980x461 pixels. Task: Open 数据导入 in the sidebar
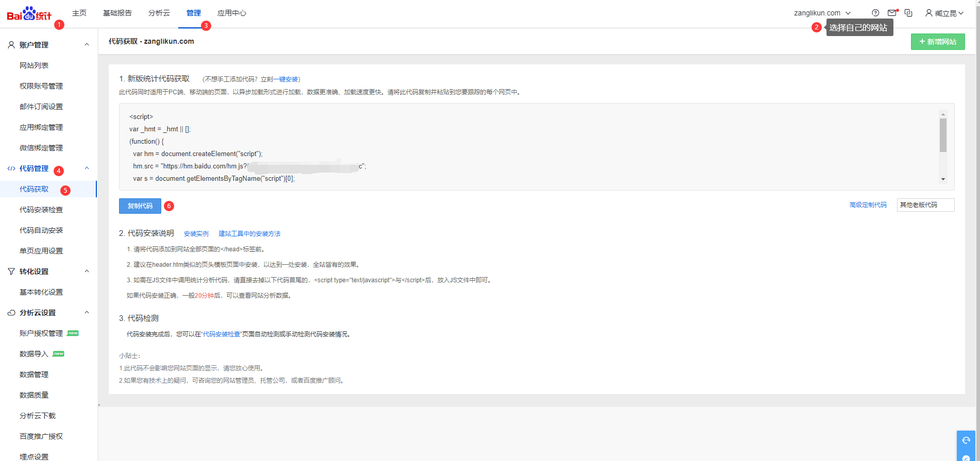tap(34, 354)
